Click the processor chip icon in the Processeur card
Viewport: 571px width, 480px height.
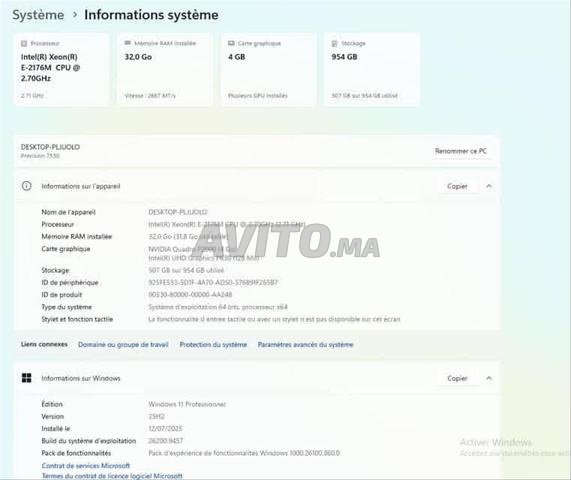tap(24, 43)
